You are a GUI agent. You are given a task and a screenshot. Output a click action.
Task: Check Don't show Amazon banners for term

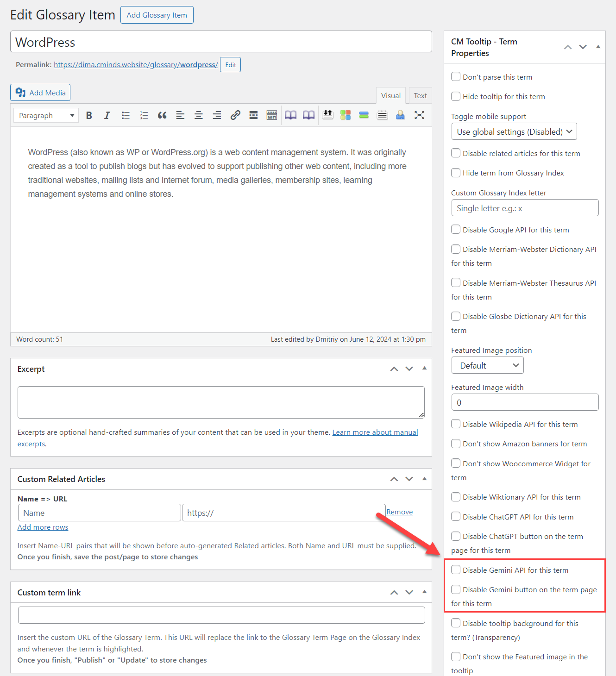pos(456,443)
